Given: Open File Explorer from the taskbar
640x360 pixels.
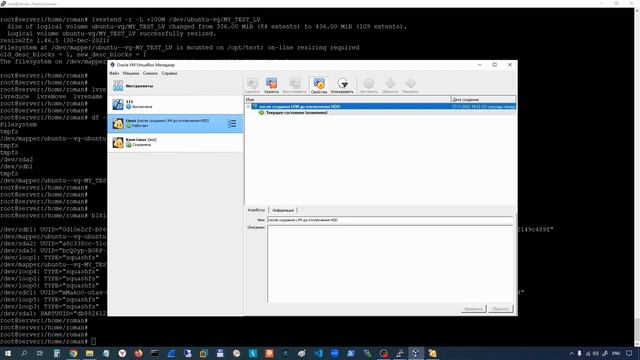Looking at the screenshot, I should [x=89, y=353].
